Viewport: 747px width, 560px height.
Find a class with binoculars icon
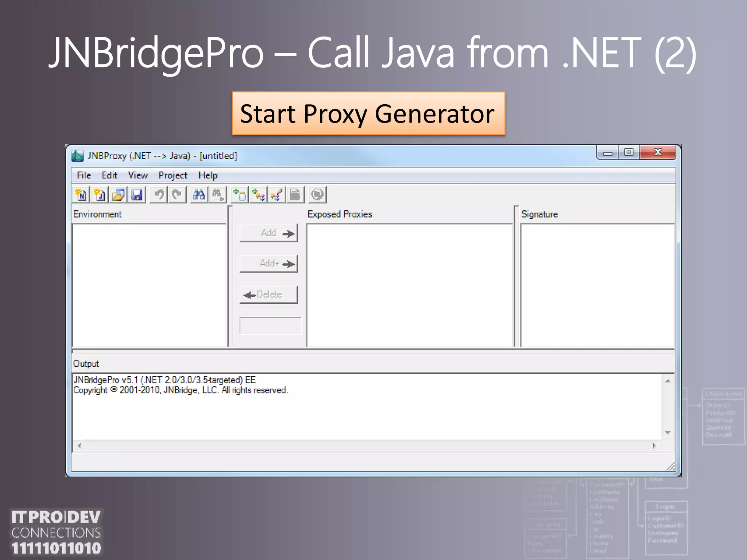coord(199,195)
